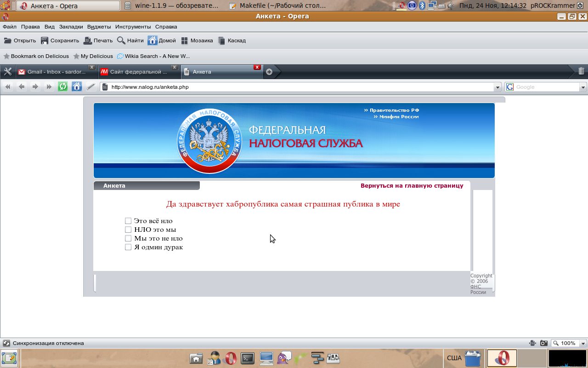Close the Анкета tab

[257, 68]
